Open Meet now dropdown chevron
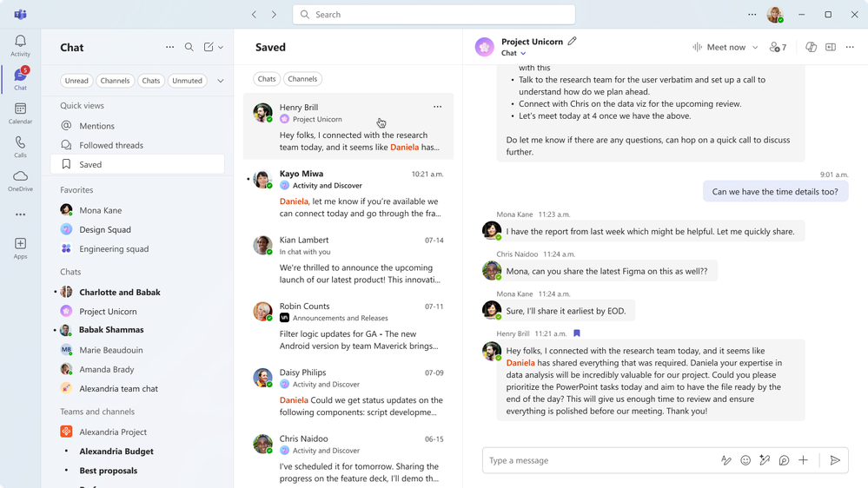This screenshot has height=488, width=868. tap(755, 48)
